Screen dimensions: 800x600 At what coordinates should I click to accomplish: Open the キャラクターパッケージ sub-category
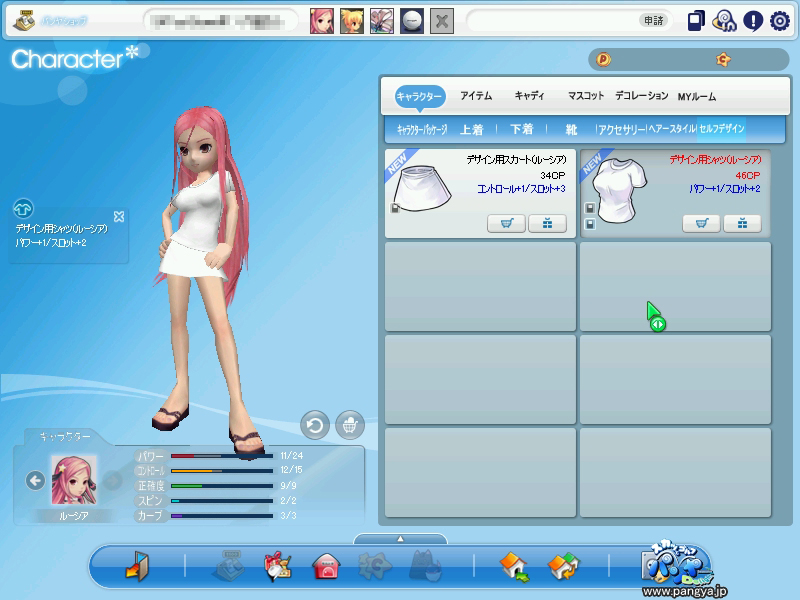[x=422, y=130]
